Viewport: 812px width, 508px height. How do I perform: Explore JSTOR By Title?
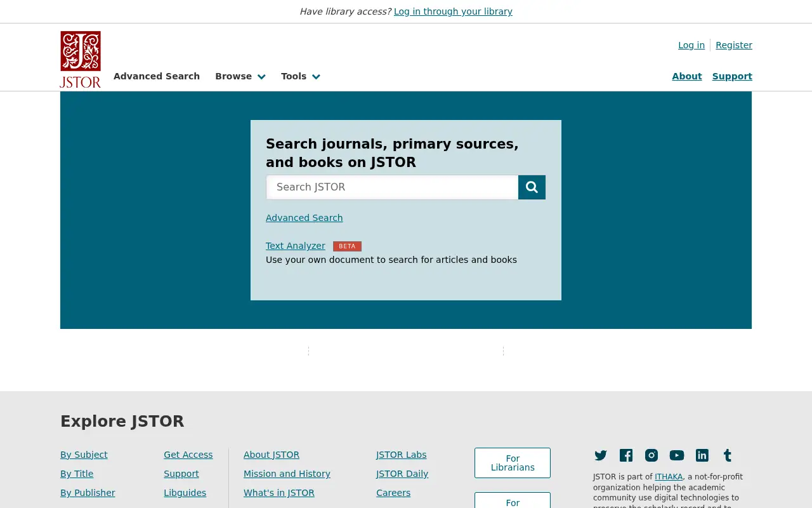pos(77,474)
